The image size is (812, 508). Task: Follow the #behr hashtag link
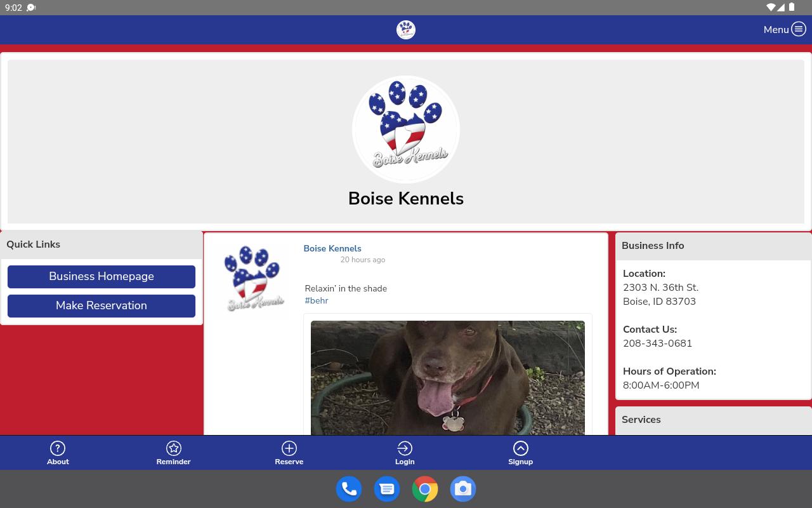[x=317, y=300]
